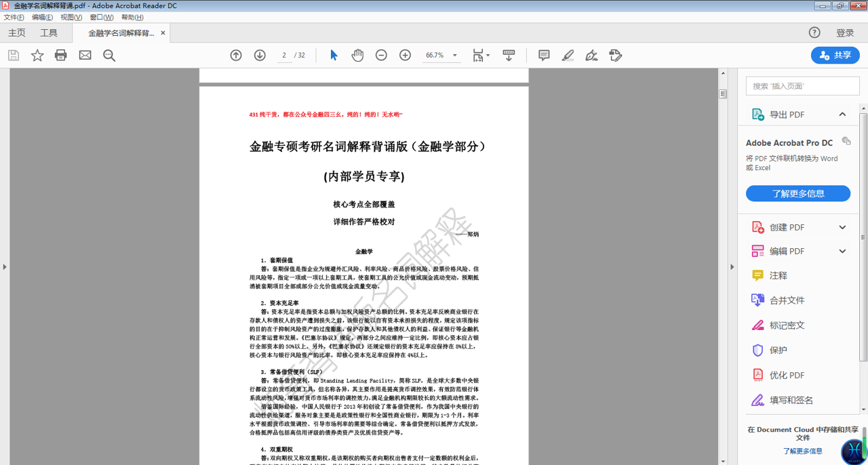Image resolution: width=868 pixels, height=465 pixels.
Task: Expand left navigation pane arrow
Action: (4, 266)
